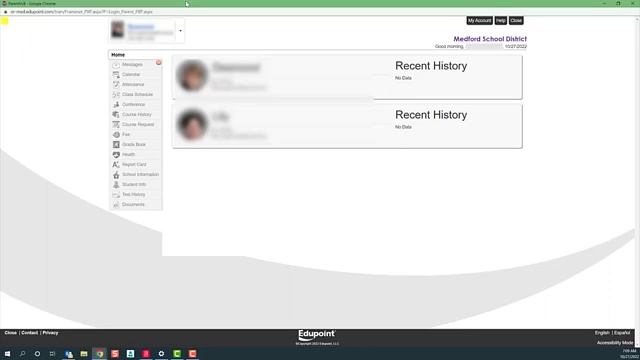
Task: Open the Cortana circle on the taskbar
Action: coord(37,354)
